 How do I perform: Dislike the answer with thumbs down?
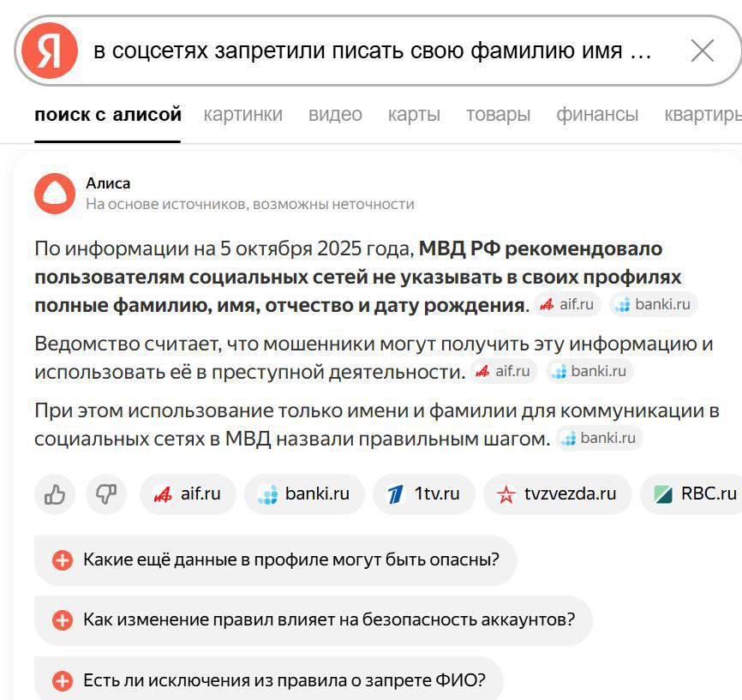pos(106,494)
